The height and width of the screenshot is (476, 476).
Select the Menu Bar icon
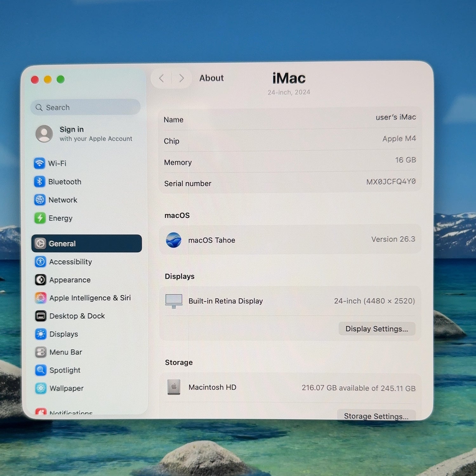[41, 352]
